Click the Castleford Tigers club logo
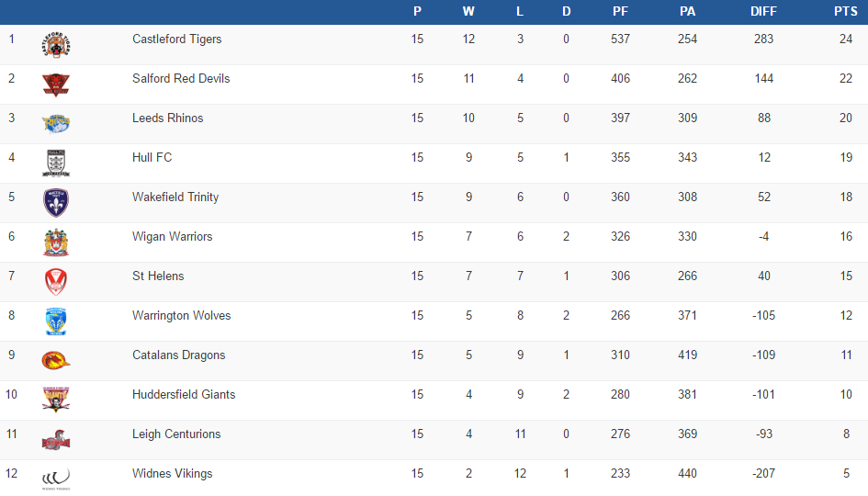The height and width of the screenshot is (496, 868). tap(56, 45)
